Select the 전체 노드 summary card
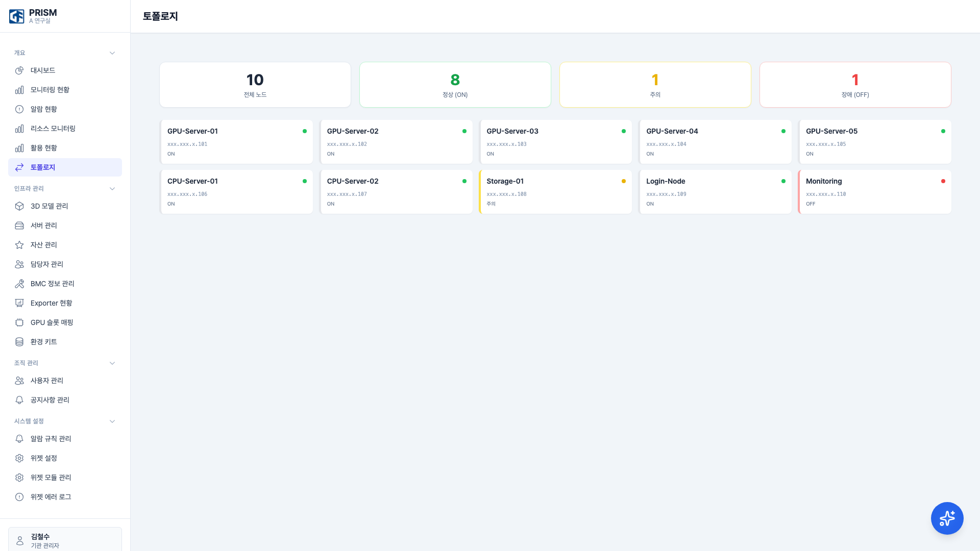Image resolution: width=980 pixels, height=551 pixels. [255, 85]
